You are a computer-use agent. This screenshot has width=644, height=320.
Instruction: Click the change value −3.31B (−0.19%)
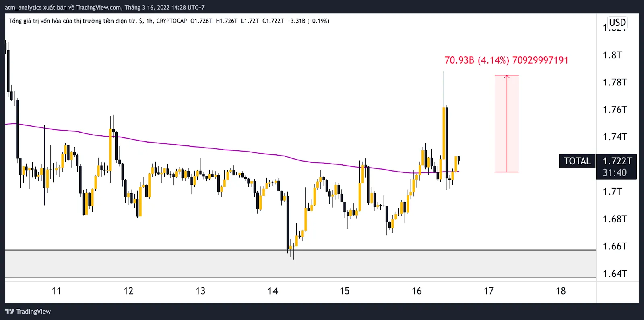[308, 21]
